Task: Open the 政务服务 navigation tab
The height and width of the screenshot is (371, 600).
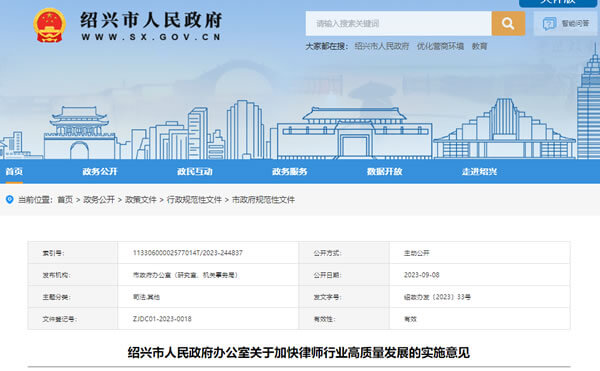Action: click(290, 171)
